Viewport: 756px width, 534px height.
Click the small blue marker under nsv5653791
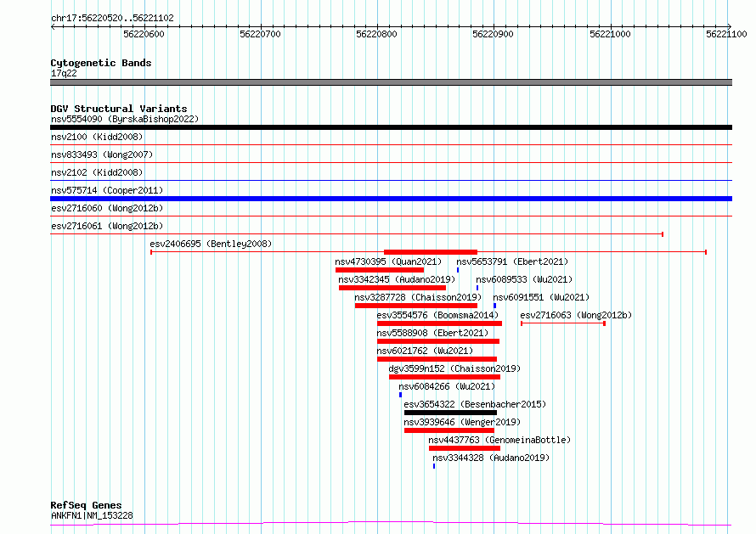pyautogui.click(x=458, y=270)
